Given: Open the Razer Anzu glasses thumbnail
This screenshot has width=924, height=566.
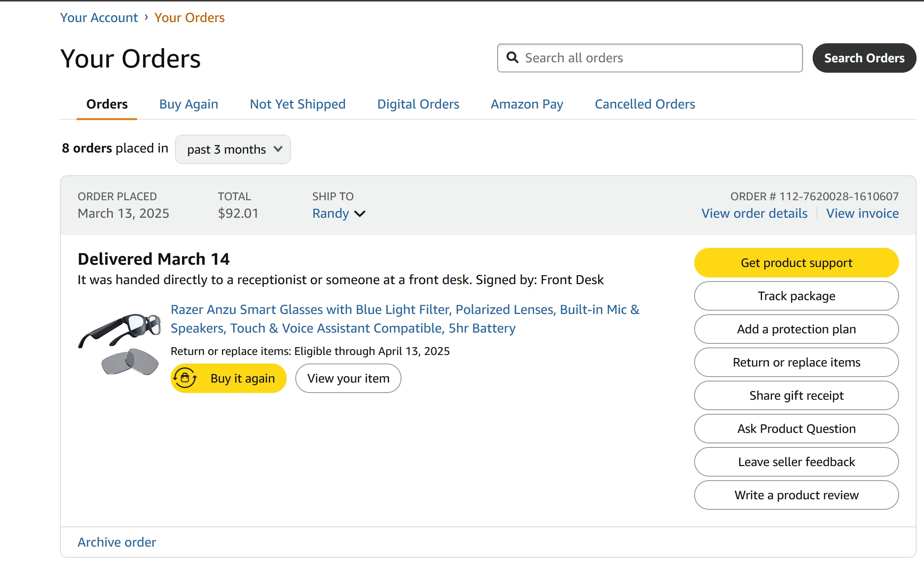Looking at the screenshot, I should coord(120,344).
